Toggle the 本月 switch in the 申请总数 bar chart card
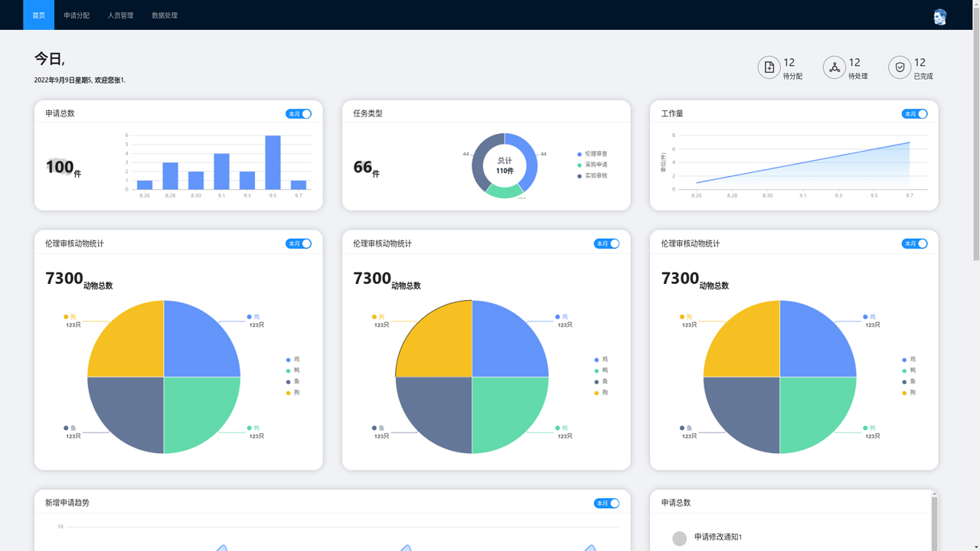The image size is (980, 551). point(299,114)
